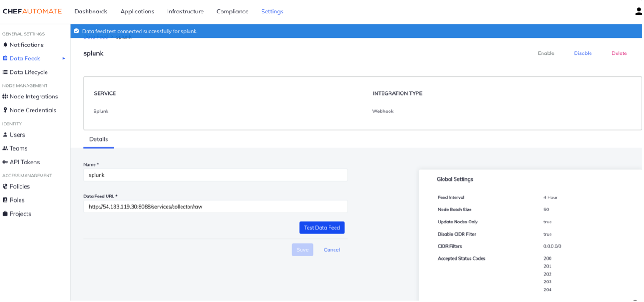This screenshot has height=302, width=644.
Task: Click the Data Feeds sidebar icon
Action: pos(5,59)
